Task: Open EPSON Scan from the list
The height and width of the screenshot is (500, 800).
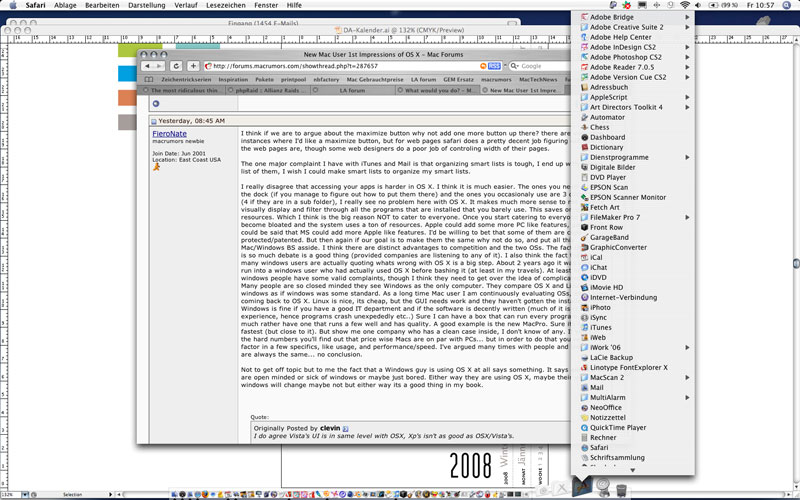Action: (x=633, y=187)
